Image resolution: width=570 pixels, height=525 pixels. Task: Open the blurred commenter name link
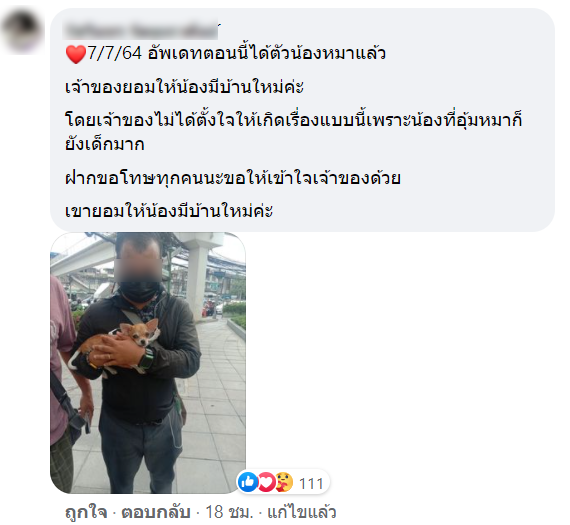(x=141, y=31)
